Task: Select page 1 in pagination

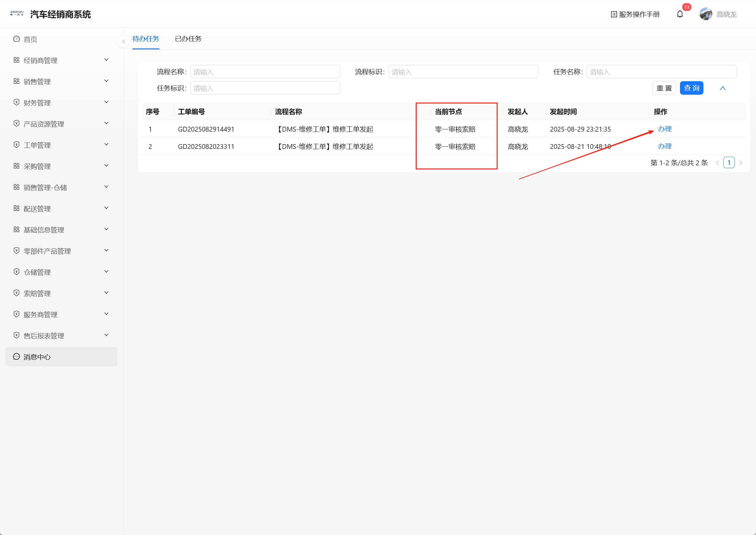Action: point(729,163)
